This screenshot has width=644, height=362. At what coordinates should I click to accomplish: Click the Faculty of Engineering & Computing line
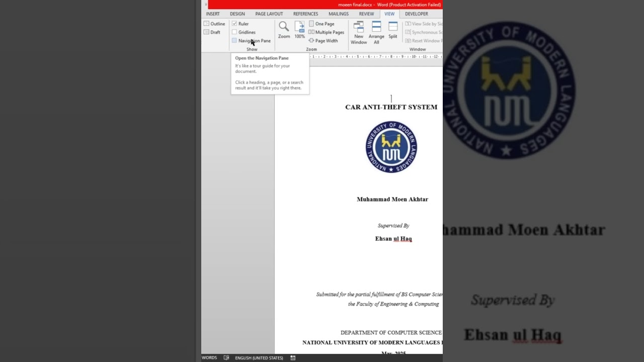pos(393,304)
